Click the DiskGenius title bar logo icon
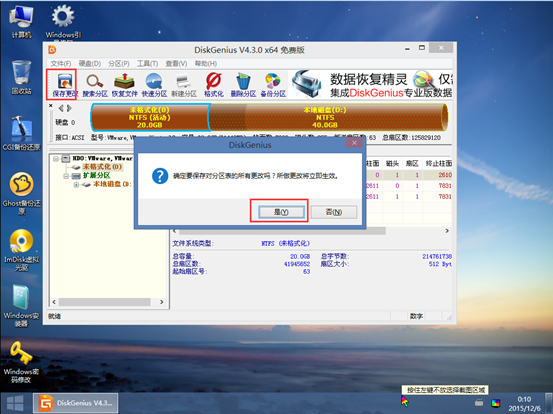553x414 pixels. tap(52, 50)
